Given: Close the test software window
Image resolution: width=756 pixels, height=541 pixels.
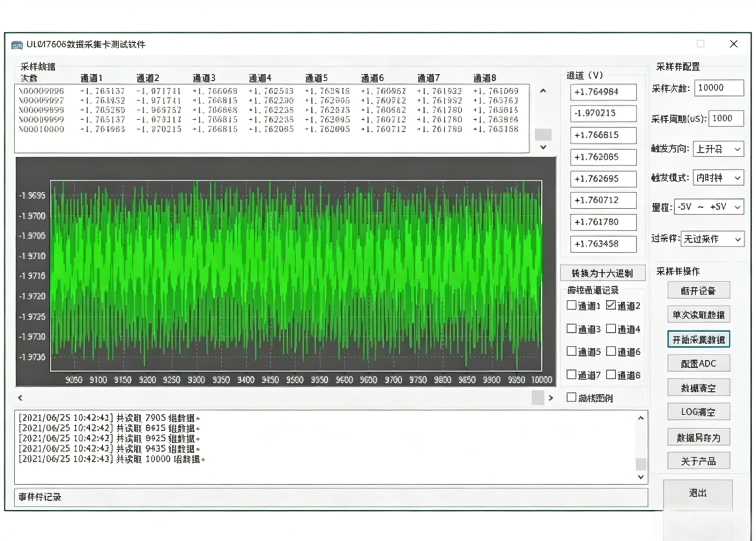Looking at the screenshot, I should [x=733, y=44].
